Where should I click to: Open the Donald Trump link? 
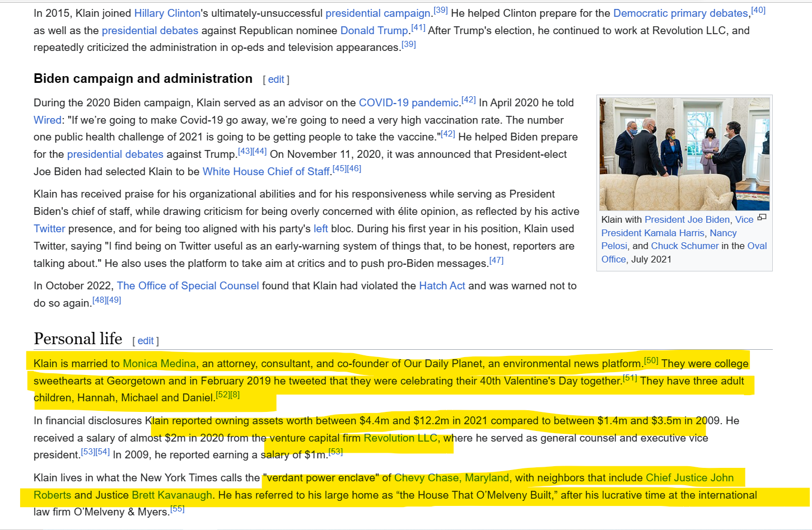coord(374,30)
